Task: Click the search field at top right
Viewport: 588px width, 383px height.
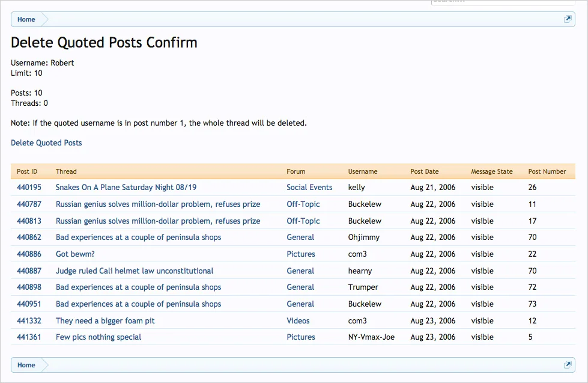Action: 503,2
